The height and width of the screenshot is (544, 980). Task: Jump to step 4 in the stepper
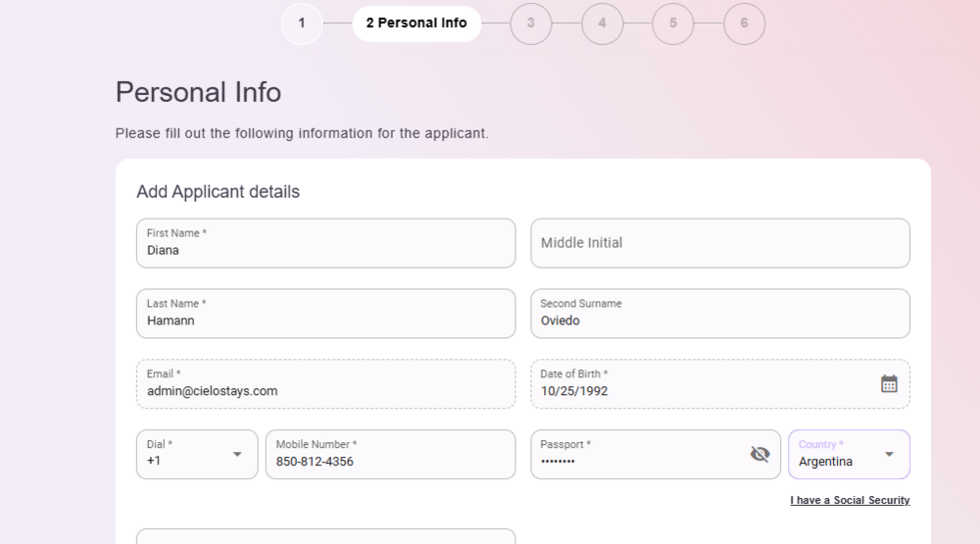[602, 24]
